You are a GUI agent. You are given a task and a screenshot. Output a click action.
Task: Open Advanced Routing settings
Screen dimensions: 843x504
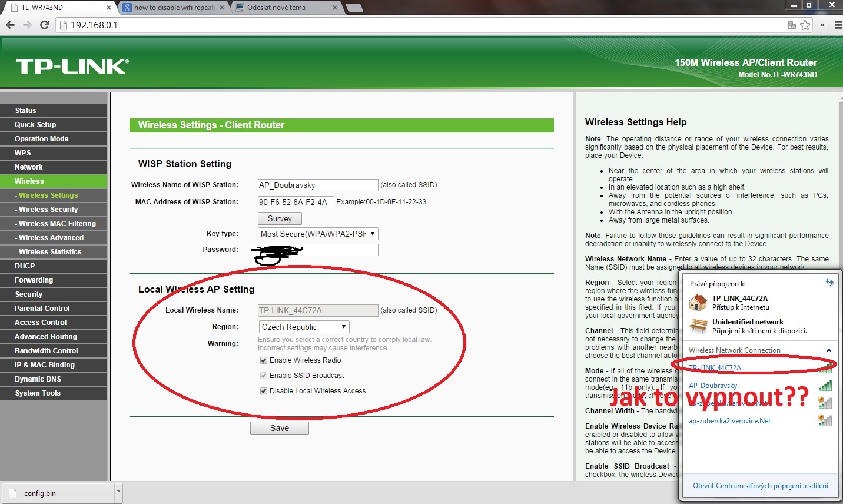54,337
